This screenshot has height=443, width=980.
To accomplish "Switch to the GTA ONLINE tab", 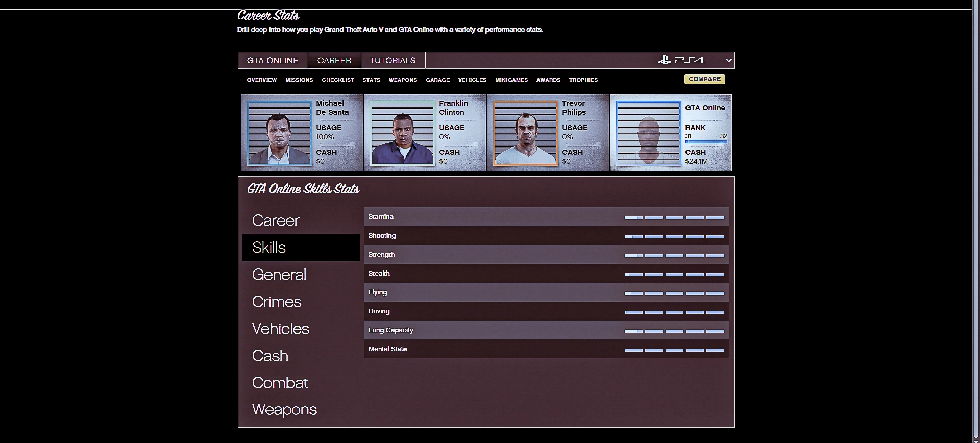I will 273,60.
